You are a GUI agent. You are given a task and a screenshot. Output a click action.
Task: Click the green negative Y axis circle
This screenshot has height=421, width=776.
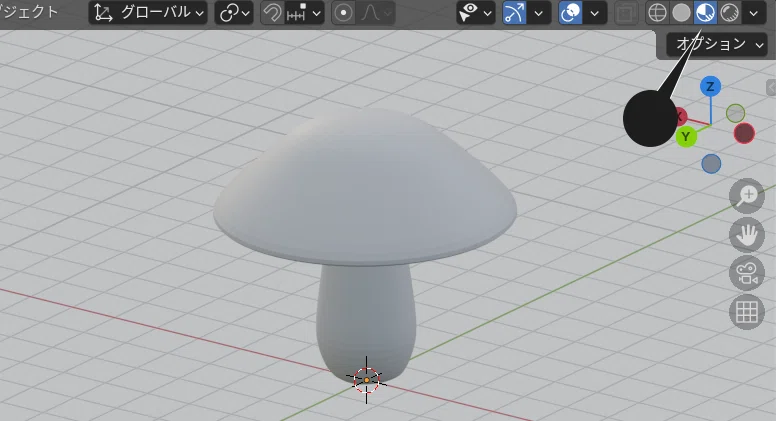(x=735, y=113)
